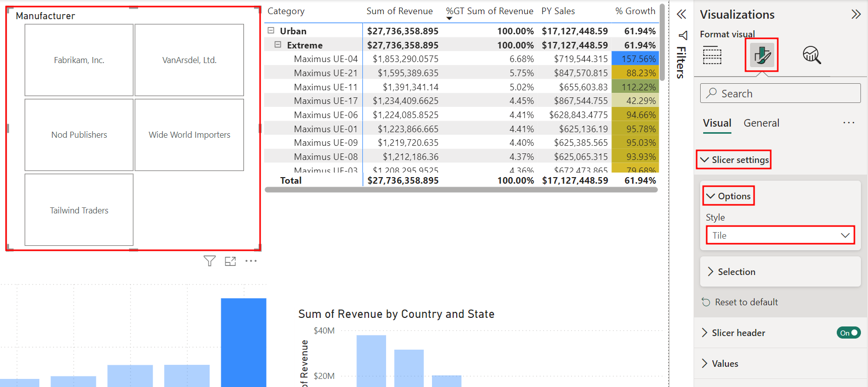Click the Search field in format pane
This screenshot has width=868, height=387.
(780, 93)
